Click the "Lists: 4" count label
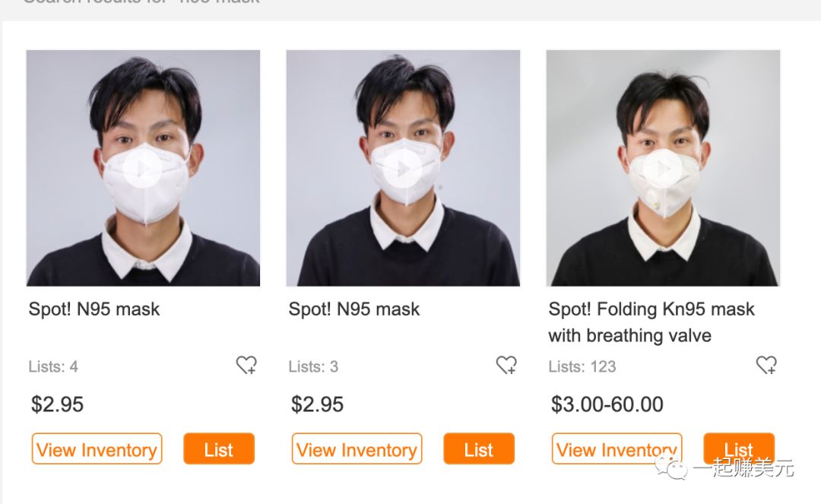 (53, 367)
